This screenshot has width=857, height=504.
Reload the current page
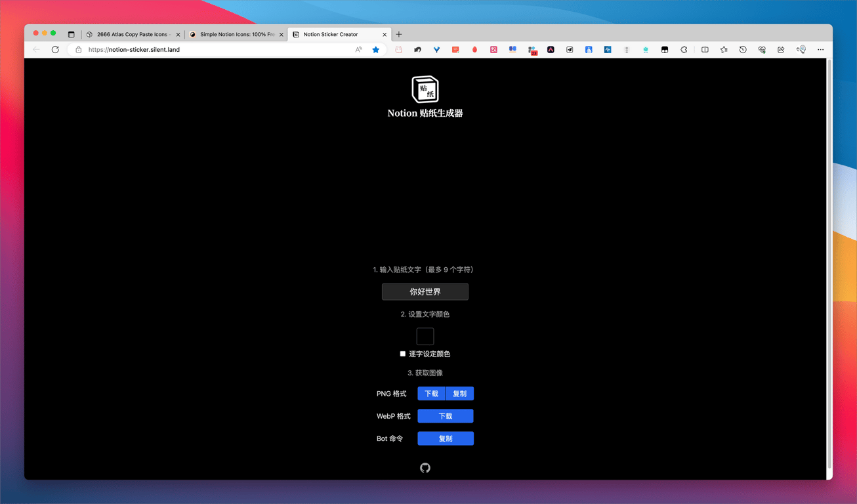click(x=55, y=49)
